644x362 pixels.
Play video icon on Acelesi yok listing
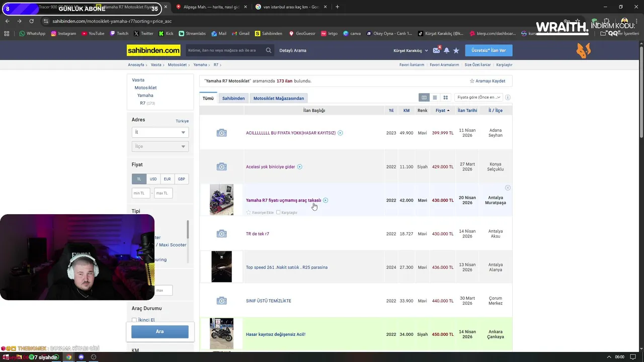pyautogui.click(x=299, y=166)
